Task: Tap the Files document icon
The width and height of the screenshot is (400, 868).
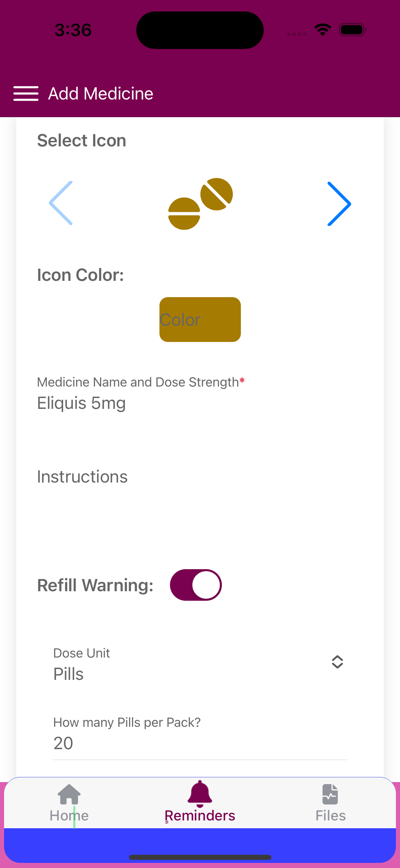Action: [330, 794]
